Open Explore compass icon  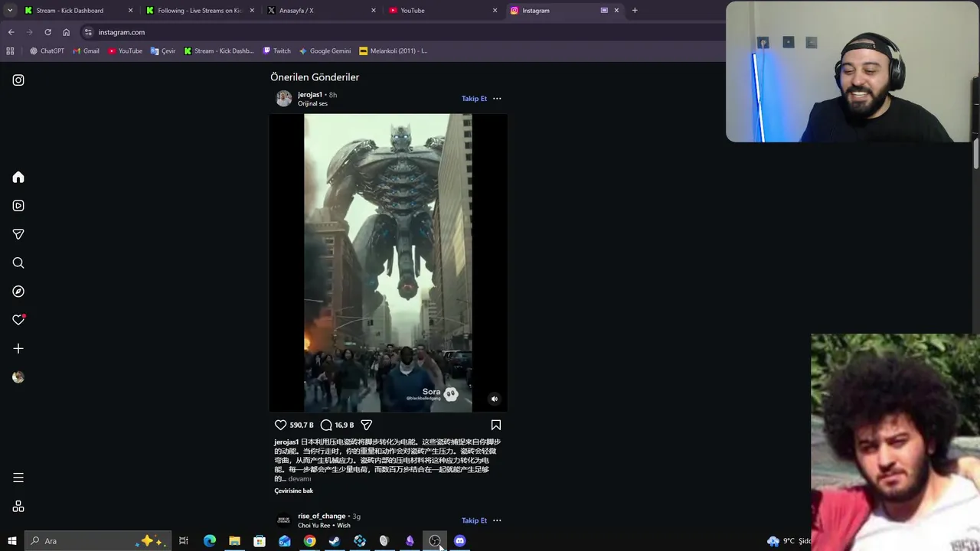point(18,292)
